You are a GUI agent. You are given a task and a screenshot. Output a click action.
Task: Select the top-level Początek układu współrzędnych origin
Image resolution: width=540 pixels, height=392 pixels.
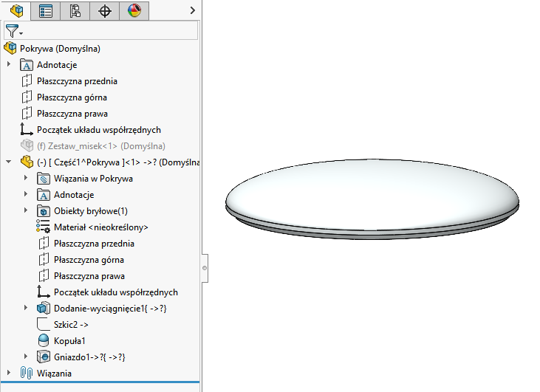point(98,130)
